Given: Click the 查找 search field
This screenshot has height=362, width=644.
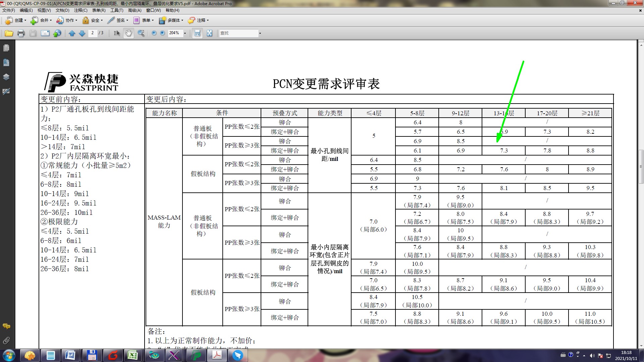Looking at the screenshot, I should click(239, 33).
